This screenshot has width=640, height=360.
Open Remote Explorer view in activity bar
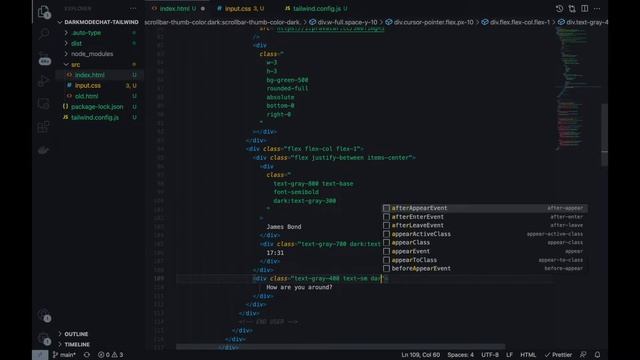coord(44,104)
